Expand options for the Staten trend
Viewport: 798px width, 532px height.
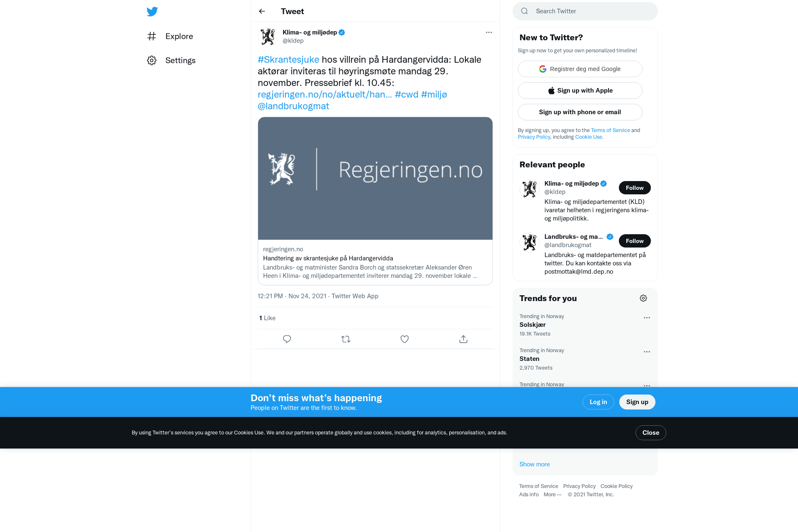tap(647, 352)
